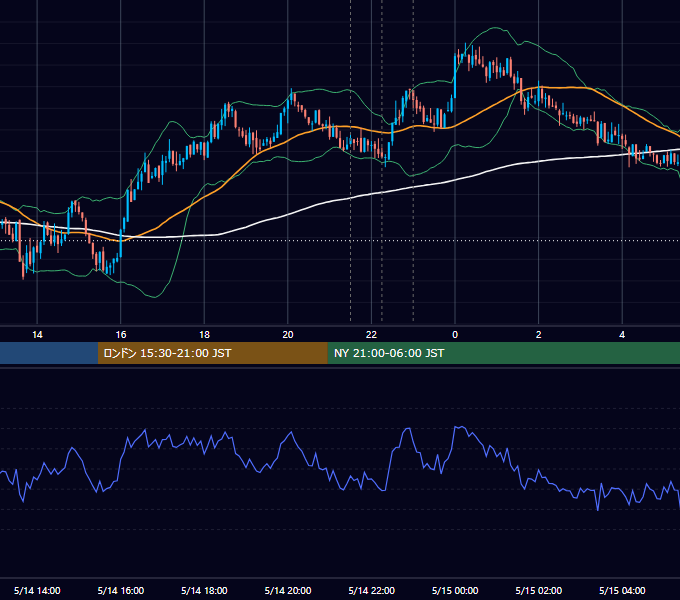This screenshot has width=680, height=600.
Task: Click the '5/14 14:00' date label
Action: coord(37,590)
